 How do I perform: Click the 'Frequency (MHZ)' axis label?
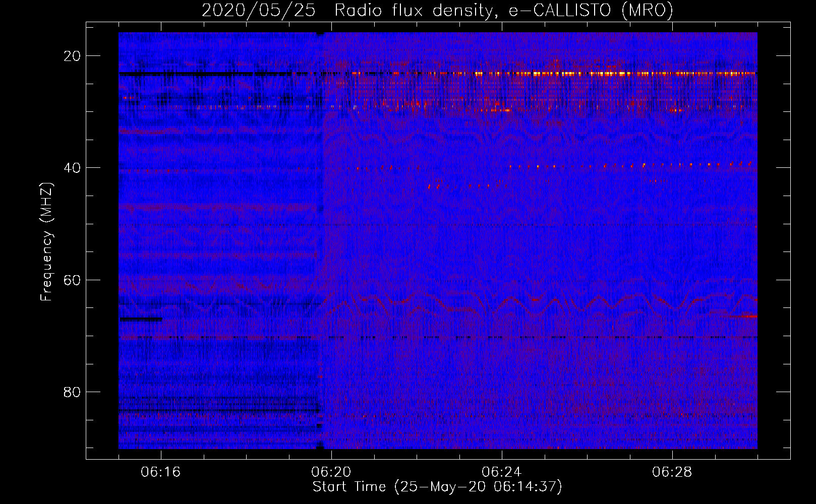pyautogui.click(x=46, y=242)
